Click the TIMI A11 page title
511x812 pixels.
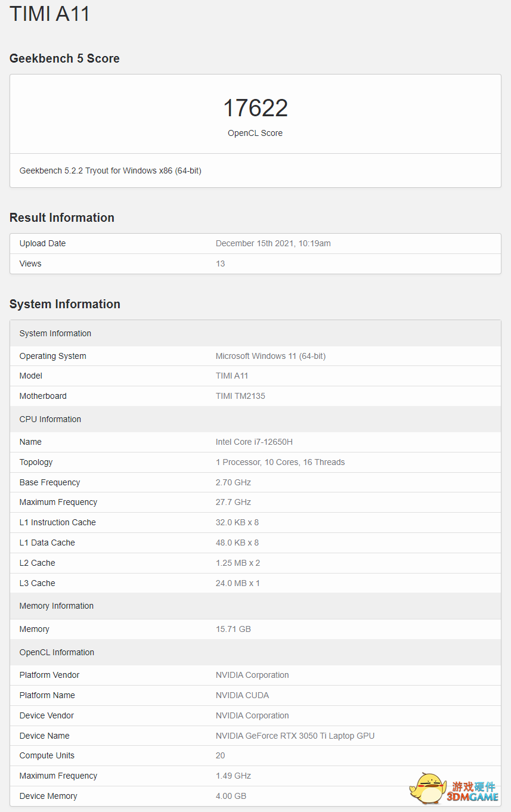click(x=50, y=13)
